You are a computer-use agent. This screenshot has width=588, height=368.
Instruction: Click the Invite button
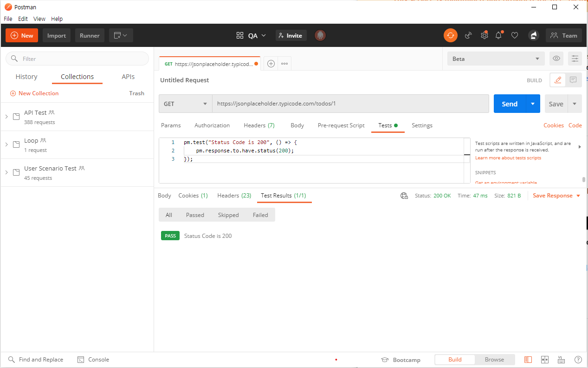point(291,35)
